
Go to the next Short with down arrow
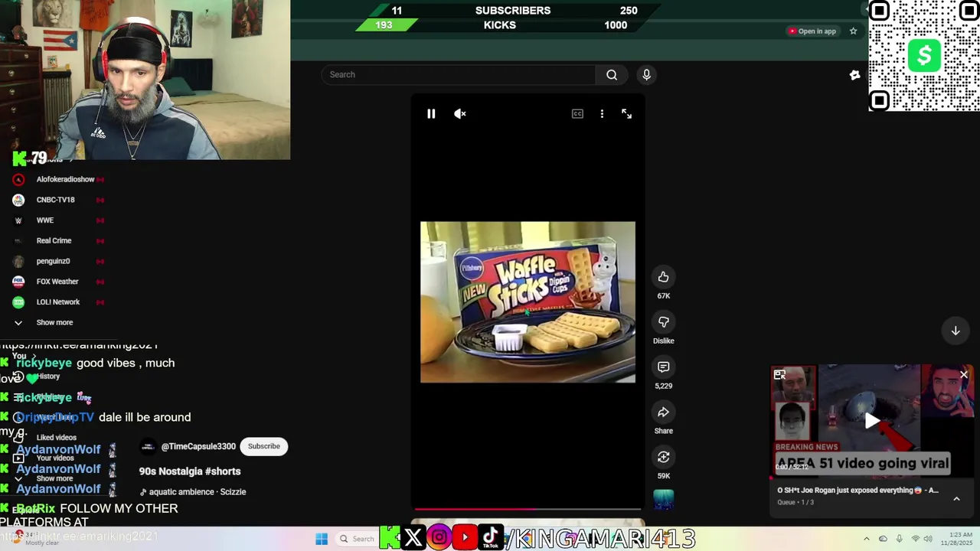coord(955,331)
